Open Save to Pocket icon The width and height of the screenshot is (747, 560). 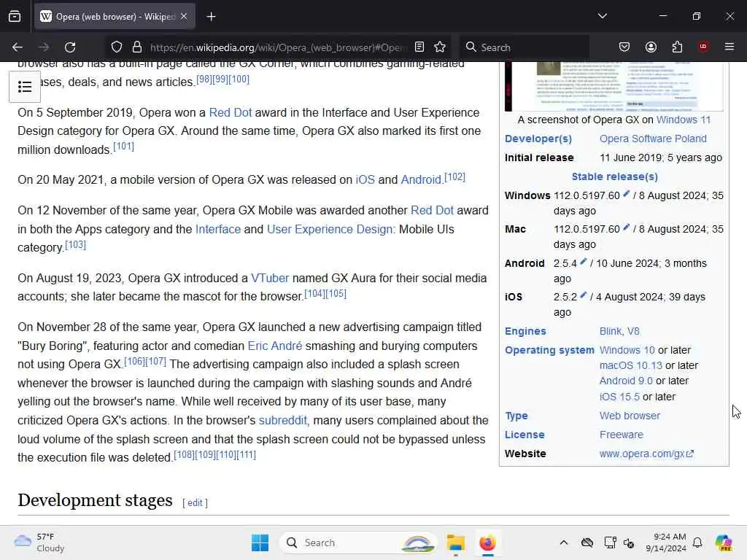tap(624, 47)
